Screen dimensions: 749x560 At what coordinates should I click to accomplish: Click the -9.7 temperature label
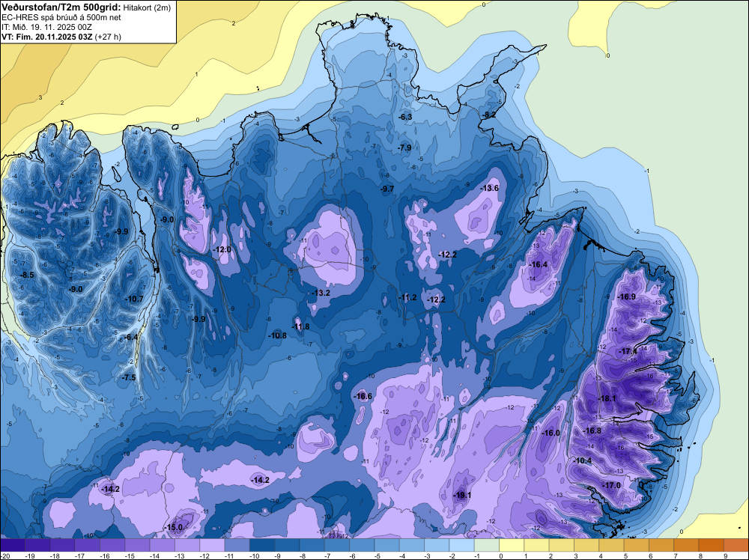387,189
